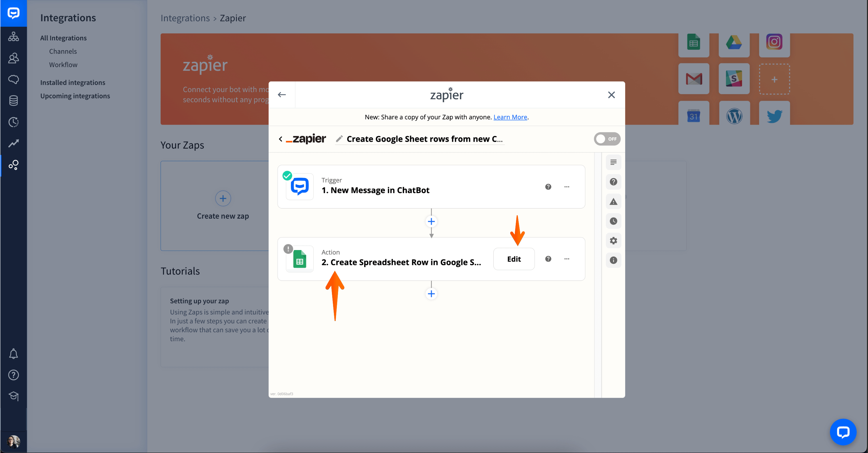Open zap settings gear panel
The height and width of the screenshot is (453, 868).
(x=613, y=241)
